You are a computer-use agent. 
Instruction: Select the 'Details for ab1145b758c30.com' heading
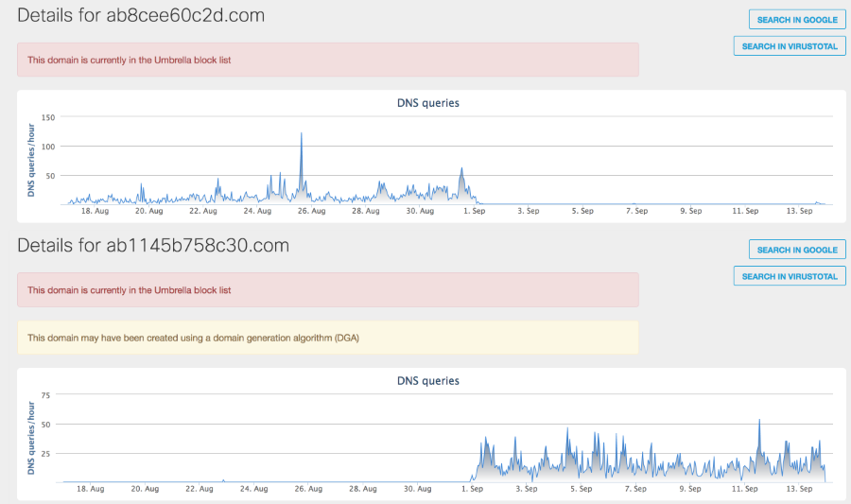[153, 246]
